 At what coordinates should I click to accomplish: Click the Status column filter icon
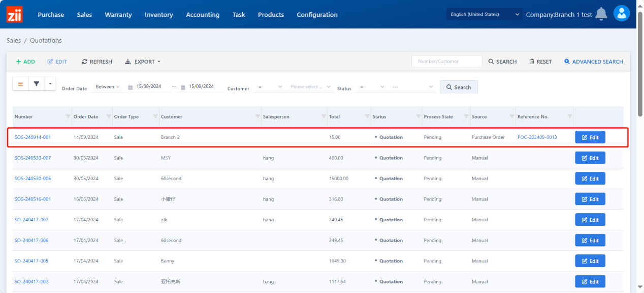coord(417,117)
